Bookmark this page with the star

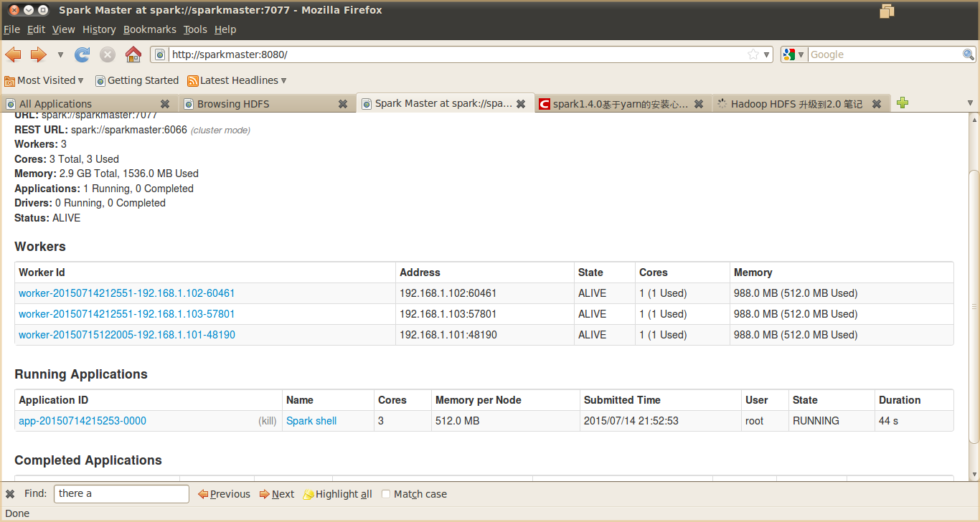pyautogui.click(x=753, y=54)
